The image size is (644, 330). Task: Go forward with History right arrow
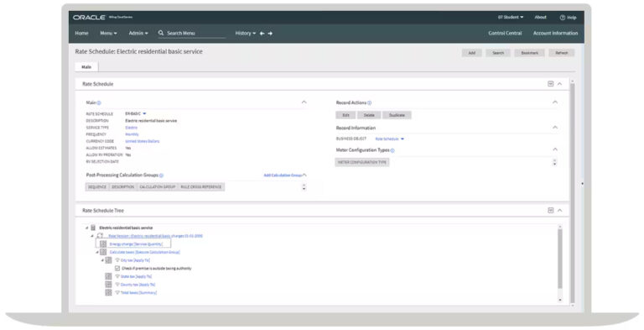(270, 34)
